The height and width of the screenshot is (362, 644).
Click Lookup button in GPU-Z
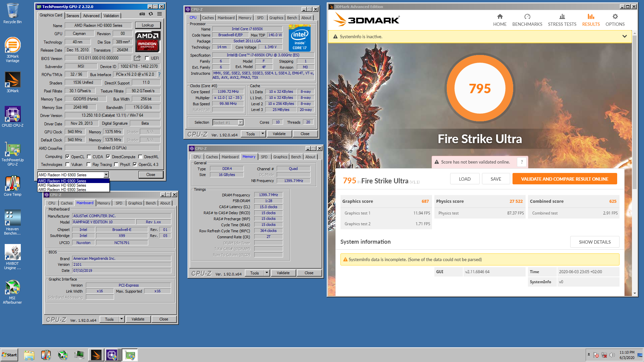tap(148, 25)
